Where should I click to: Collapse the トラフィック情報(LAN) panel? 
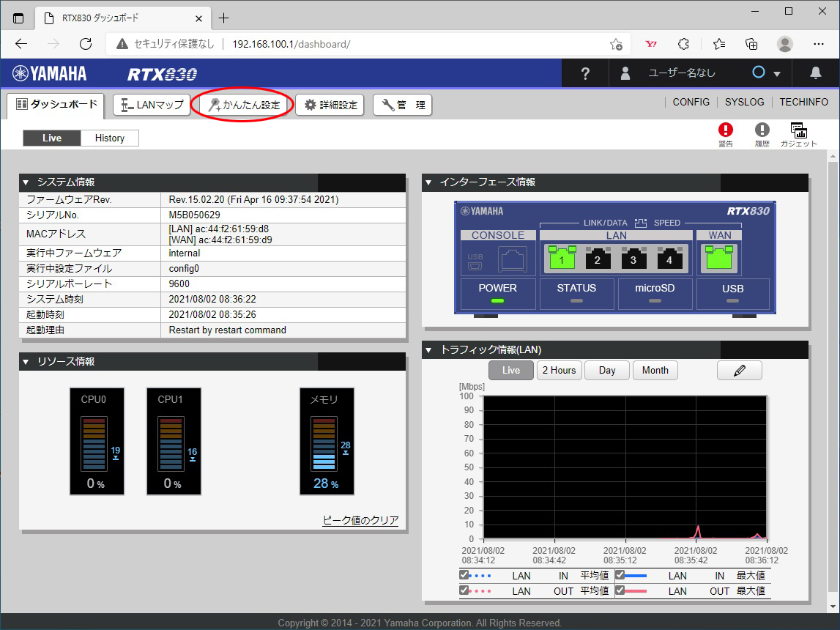pyautogui.click(x=428, y=350)
